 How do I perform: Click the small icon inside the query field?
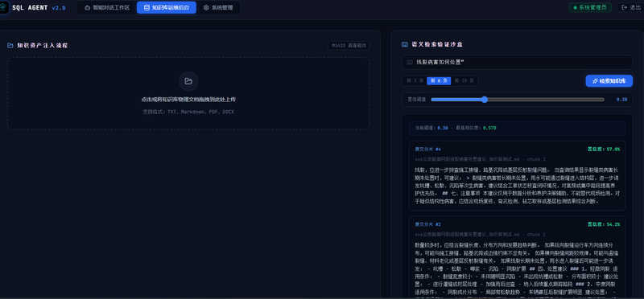(x=410, y=63)
